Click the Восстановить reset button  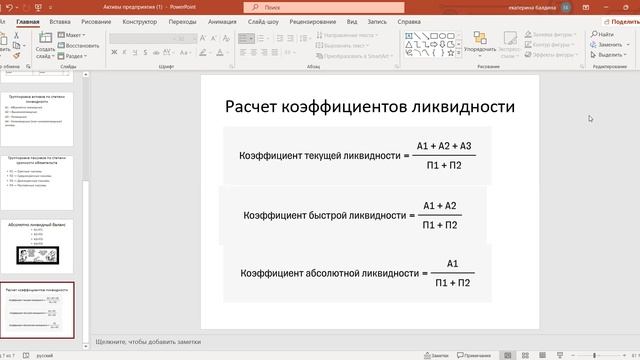pos(78,45)
